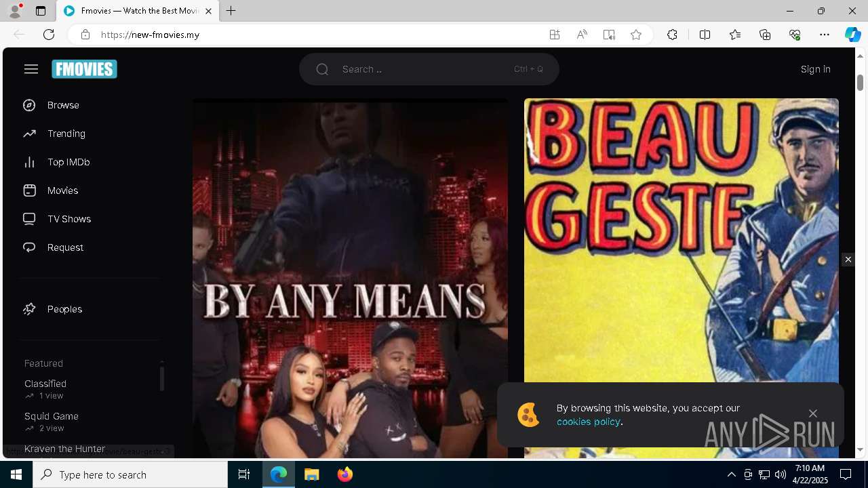Click the sidebar Featured list scrollbar
The image size is (868, 488).
161,378
